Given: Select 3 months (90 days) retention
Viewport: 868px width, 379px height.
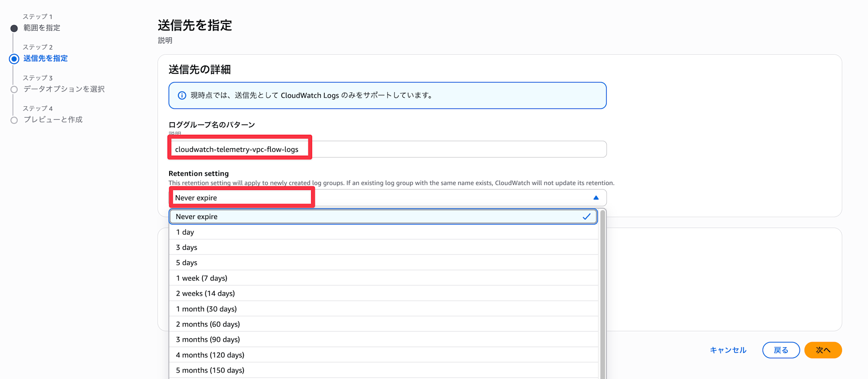Looking at the screenshot, I should pos(383,340).
